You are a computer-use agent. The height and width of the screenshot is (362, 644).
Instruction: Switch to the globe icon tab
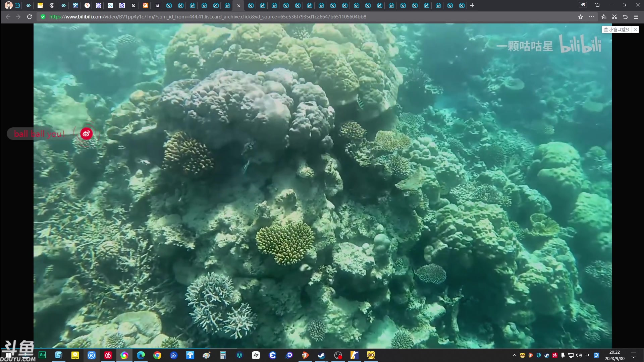pos(52,5)
